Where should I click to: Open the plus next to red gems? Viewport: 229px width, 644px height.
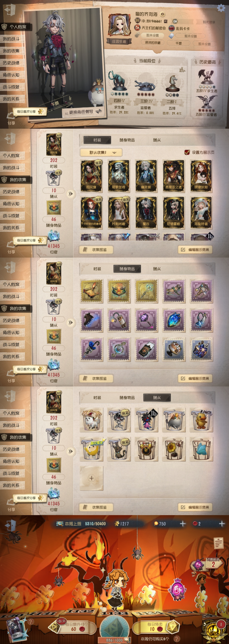(x=222, y=524)
